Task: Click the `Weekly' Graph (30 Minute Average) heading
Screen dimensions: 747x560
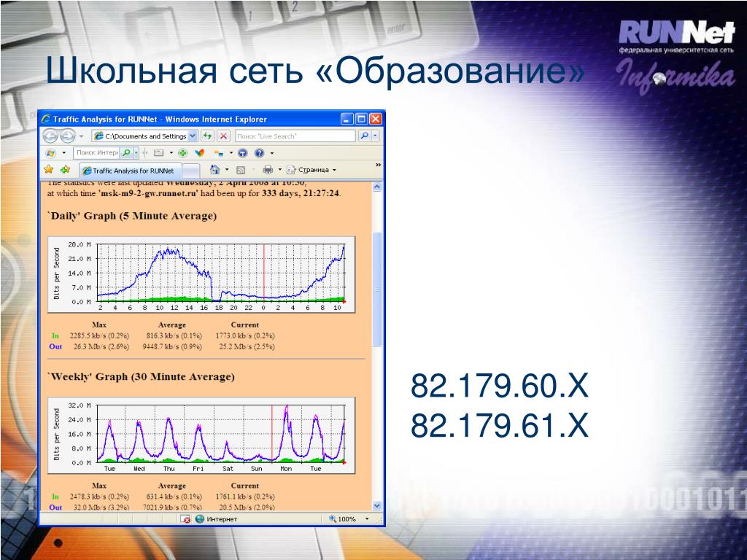Action: (141, 377)
